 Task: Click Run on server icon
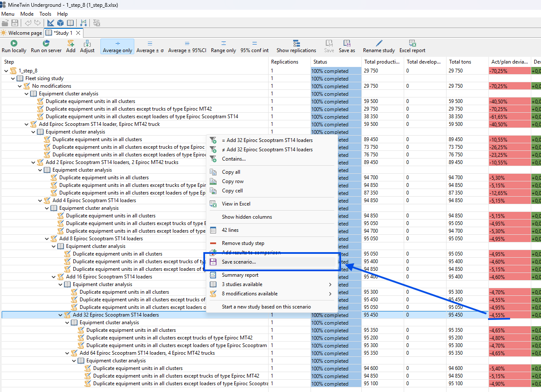point(46,43)
